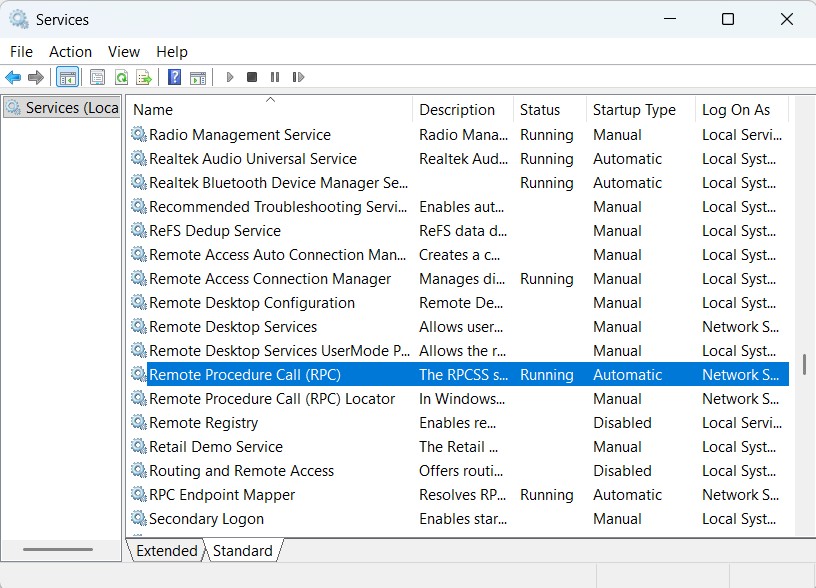Click 'The Retail ...' description text

pyautogui.click(x=458, y=446)
